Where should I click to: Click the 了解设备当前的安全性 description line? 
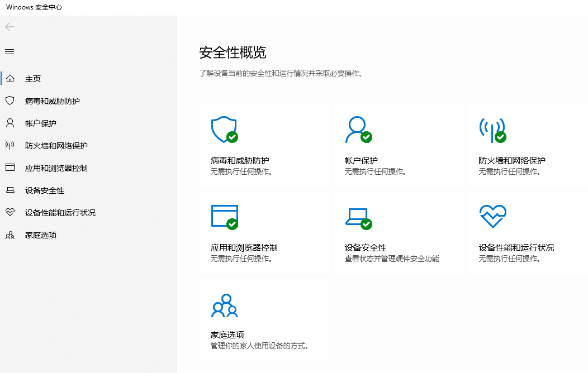point(281,73)
